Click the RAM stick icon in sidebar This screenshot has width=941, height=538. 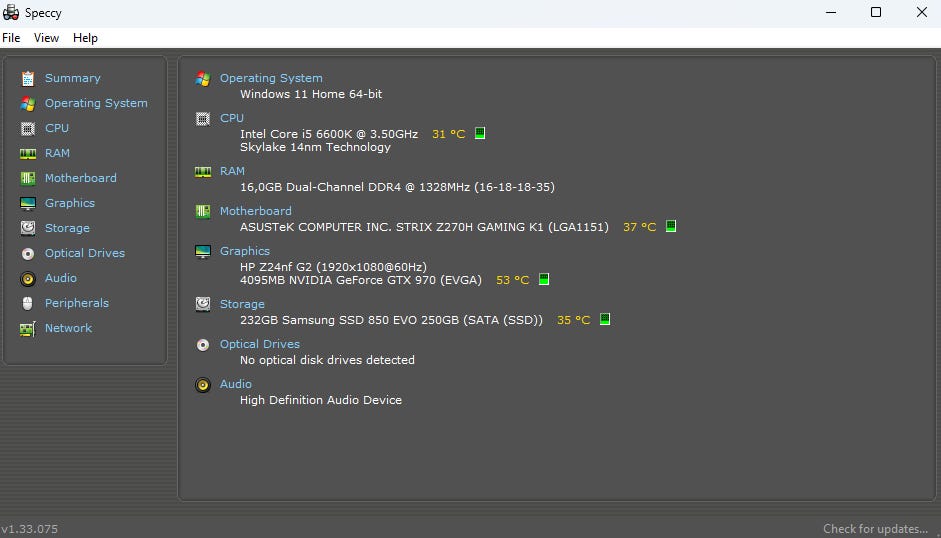[x=28, y=154]
